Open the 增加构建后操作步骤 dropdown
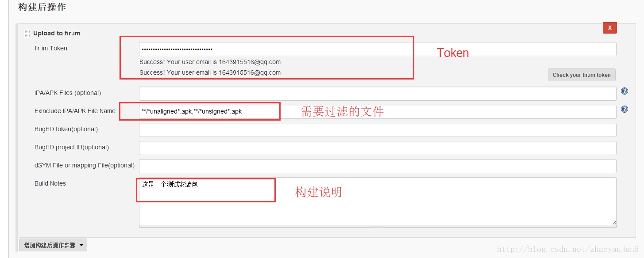This screenshot has height=258, width=644. coord(53,245)
